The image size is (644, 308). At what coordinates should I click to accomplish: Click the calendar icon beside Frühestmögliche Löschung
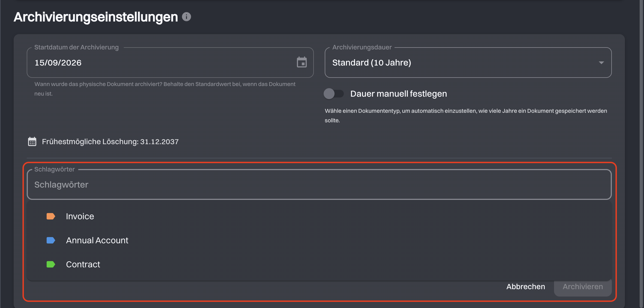tap(32, 142)
